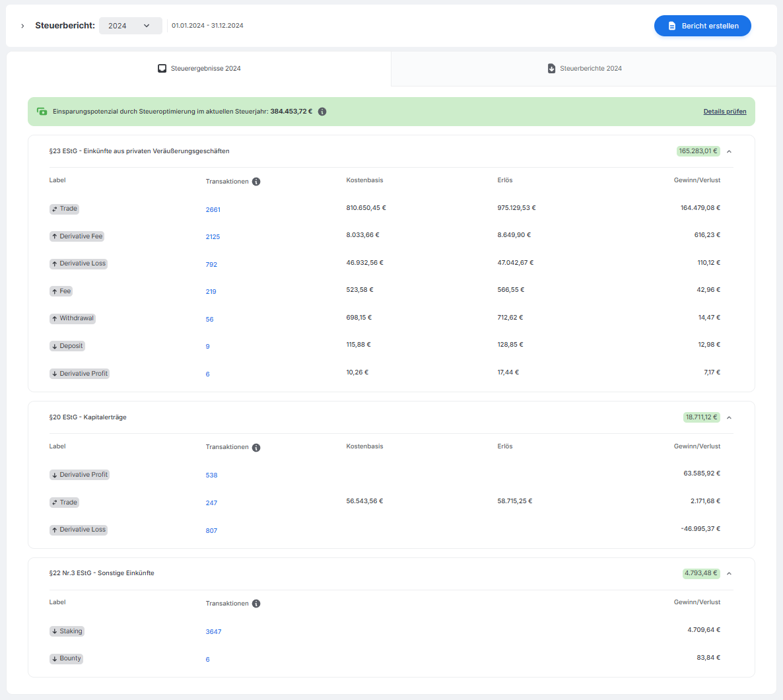Click the green money icon in savings banner
This screenshot has height=700, width=783.
(42, 112)
